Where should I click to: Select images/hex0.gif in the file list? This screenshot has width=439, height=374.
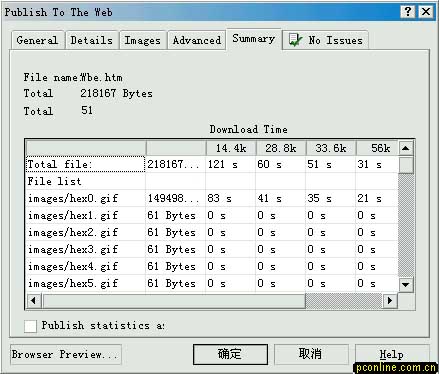[86, 198]
